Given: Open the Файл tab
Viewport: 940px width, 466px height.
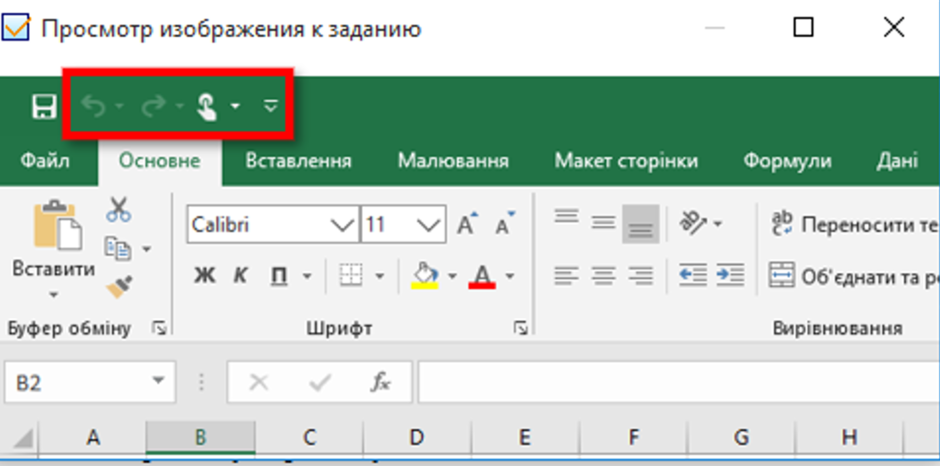Looking at the screenshot, I should [x=45, y=161].
